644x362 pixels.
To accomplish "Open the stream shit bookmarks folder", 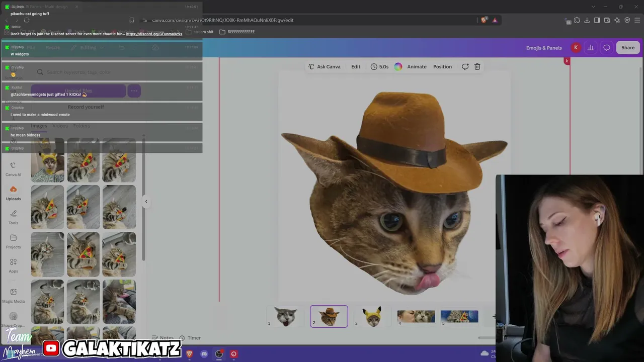I will click(x=200, y=32).
